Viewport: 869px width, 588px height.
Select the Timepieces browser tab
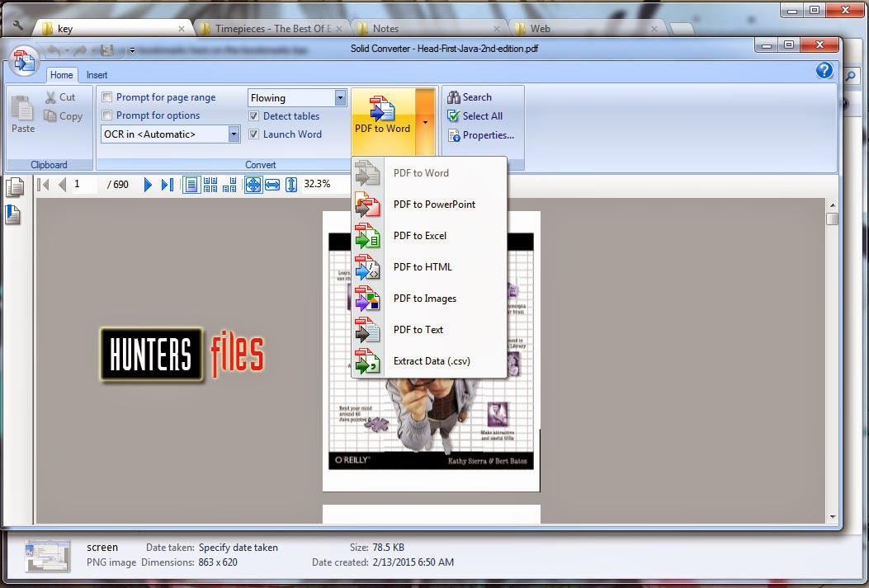pos(272,28)
